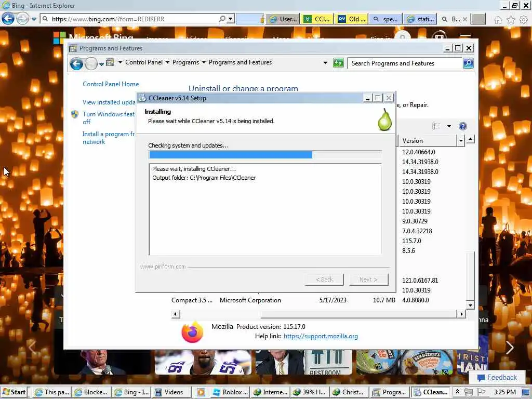Select 'Programs and Features' in the breadcrumb
This screenshot has width=532, height=399.
(240, 62)
